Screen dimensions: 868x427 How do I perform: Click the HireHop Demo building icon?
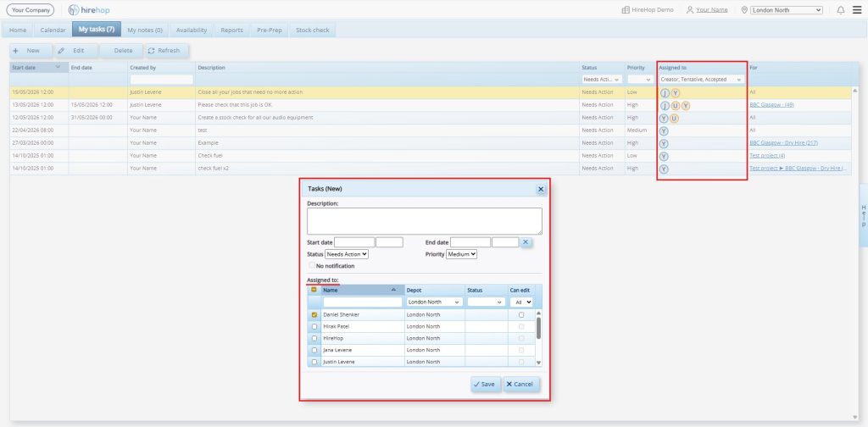(626, 10)
